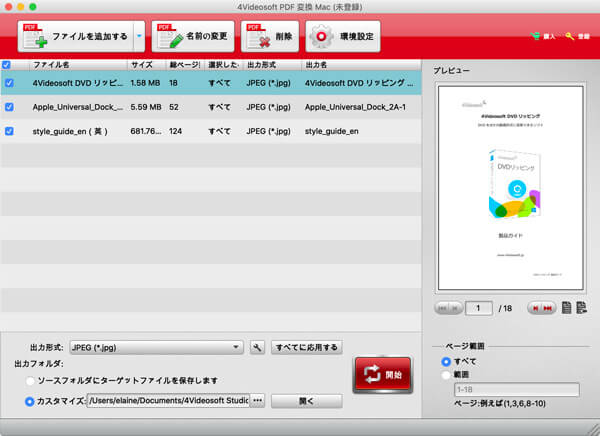The image size is (600, 436).
Task: Click the red Start (開始) convert button
Action: click(383, 375)
